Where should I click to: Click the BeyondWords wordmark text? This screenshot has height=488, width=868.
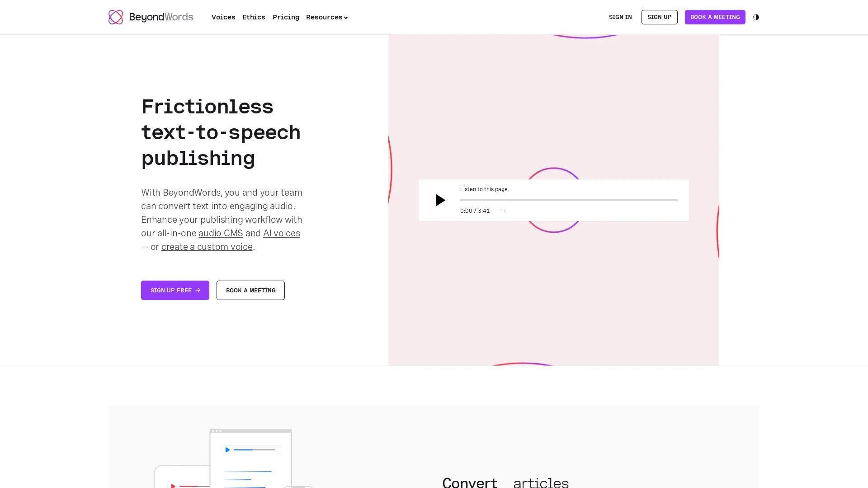[x=161, y=17]
